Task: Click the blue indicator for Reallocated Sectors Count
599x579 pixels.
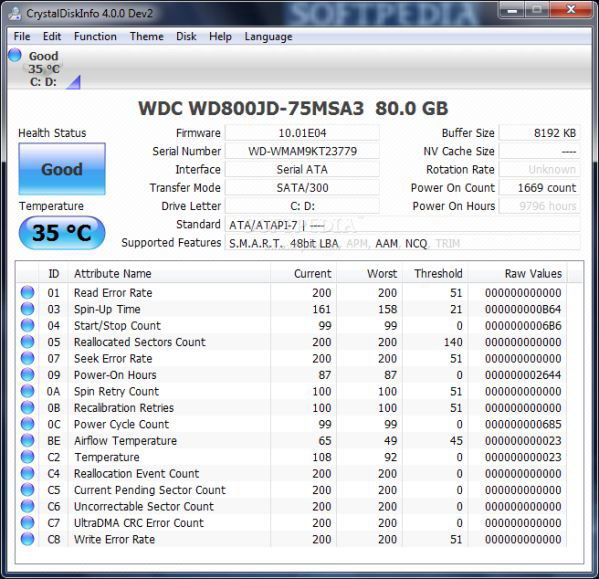Action: tap(27, 342)
